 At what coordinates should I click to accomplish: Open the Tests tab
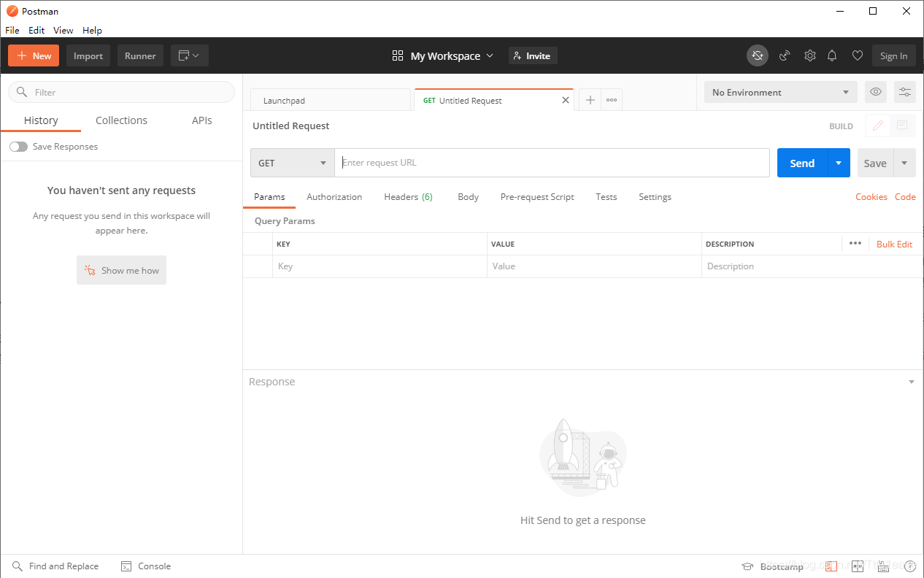click(x=607, y=197)
